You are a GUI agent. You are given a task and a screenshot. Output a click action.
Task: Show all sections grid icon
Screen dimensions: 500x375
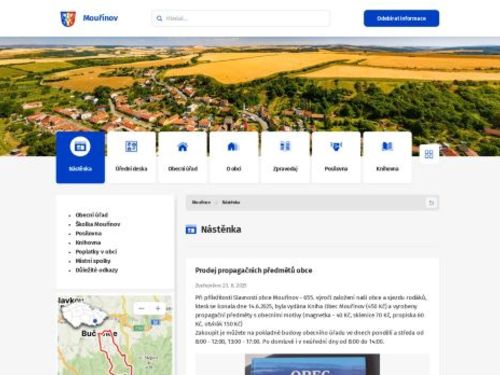click(429, 154)
